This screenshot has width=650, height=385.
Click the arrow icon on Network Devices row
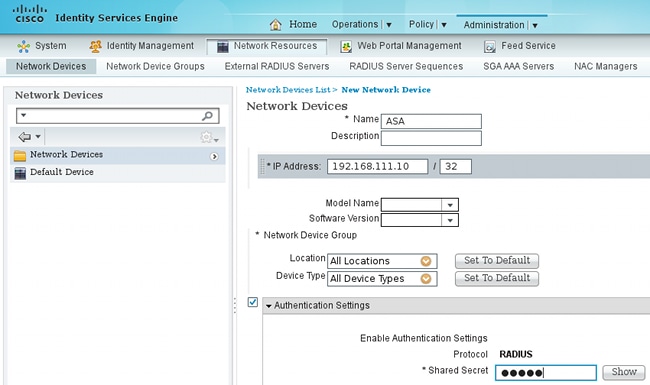[x=214, y=156]
